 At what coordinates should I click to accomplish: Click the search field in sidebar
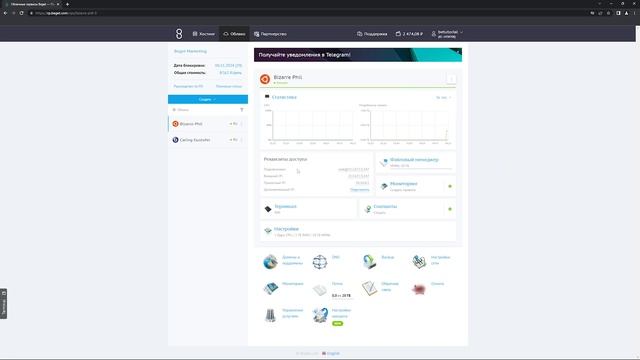tap(204, 110)
